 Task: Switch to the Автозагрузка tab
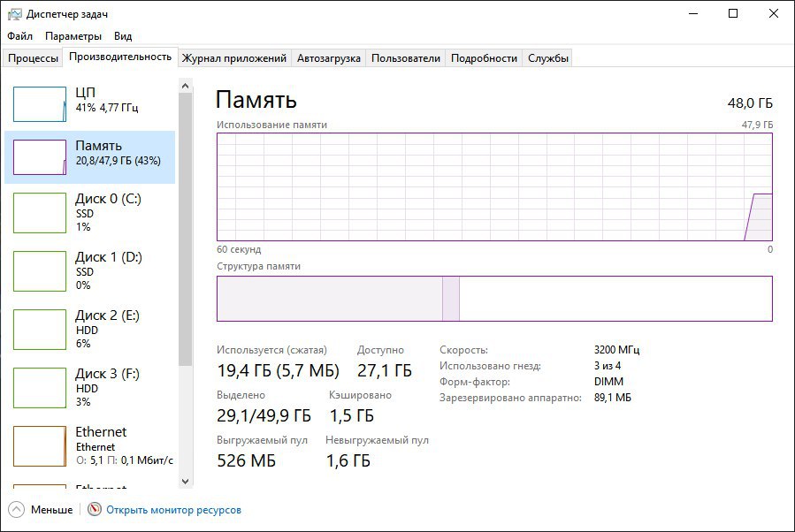[x=329, y=58]
